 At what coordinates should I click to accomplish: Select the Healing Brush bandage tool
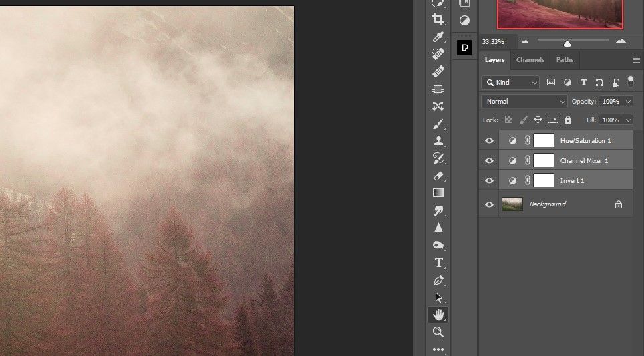pos(438,71)
